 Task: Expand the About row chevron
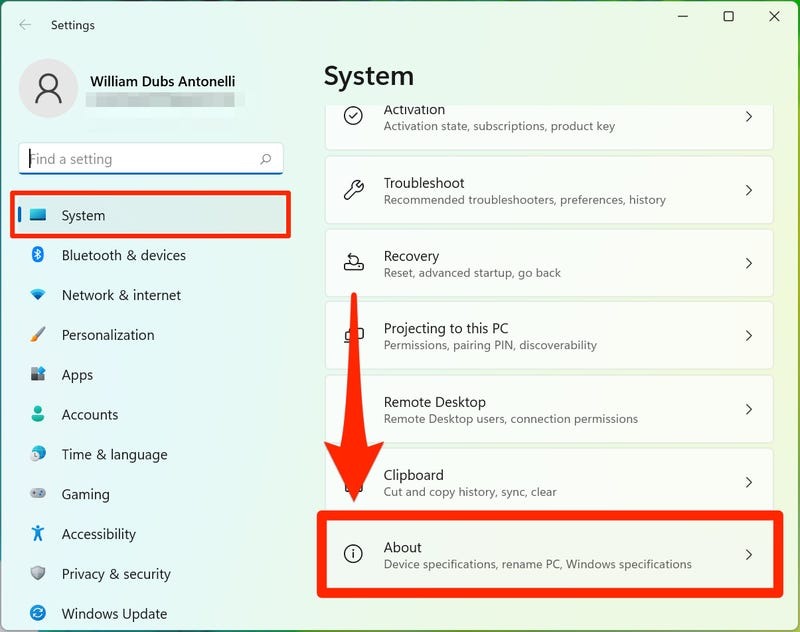click(x=748, y=554)
